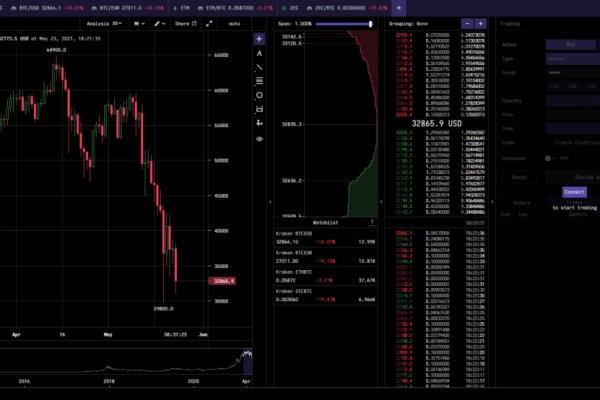Increase order book grouping with plus

(481, 22)
